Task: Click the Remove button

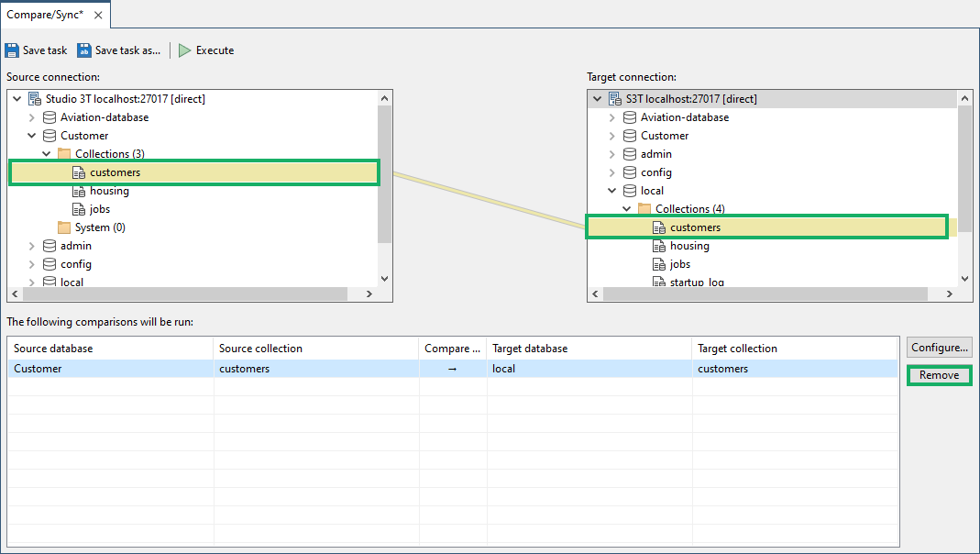Action: (x=939, y=375)
